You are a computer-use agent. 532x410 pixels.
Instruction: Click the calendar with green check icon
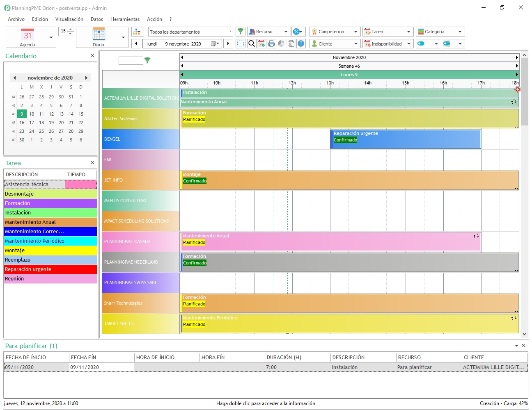click(x=261, y=43)
